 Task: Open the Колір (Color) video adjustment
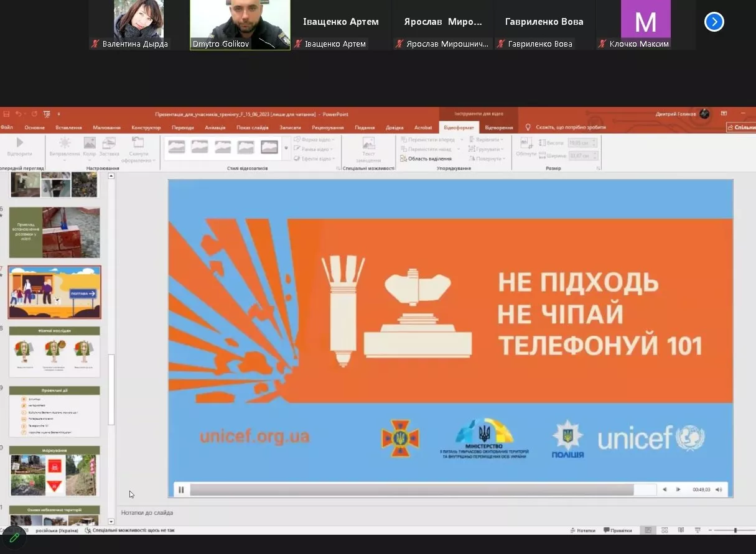(x=89, y=144)
